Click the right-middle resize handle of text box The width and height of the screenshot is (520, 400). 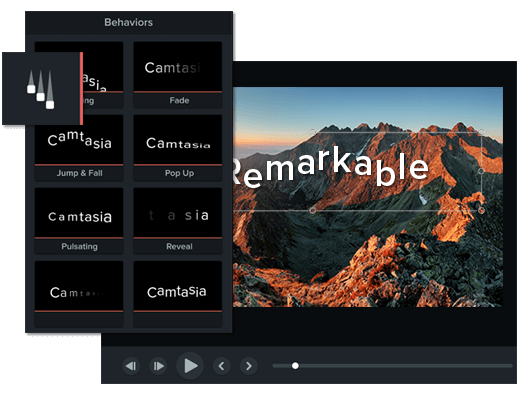481,171
